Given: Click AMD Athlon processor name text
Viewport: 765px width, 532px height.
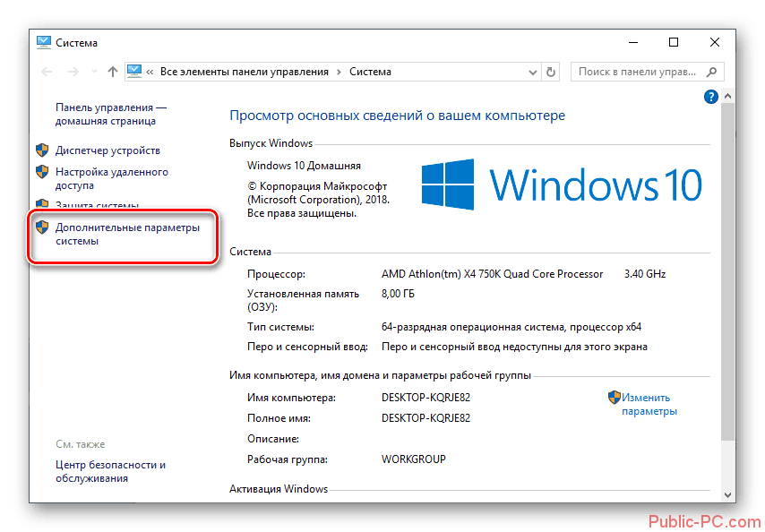Looking at the screenshot, I should tap(493, 274).
